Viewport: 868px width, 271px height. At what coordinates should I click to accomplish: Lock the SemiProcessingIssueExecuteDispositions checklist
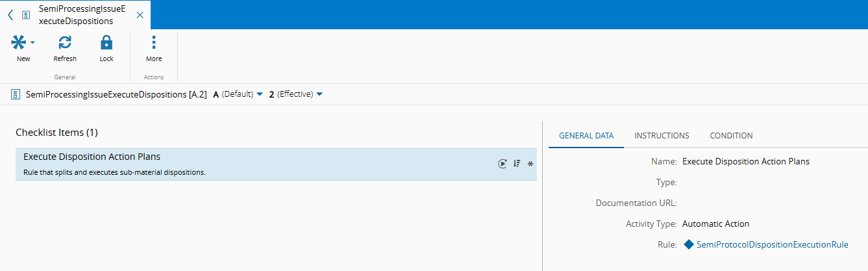point(106,43)
